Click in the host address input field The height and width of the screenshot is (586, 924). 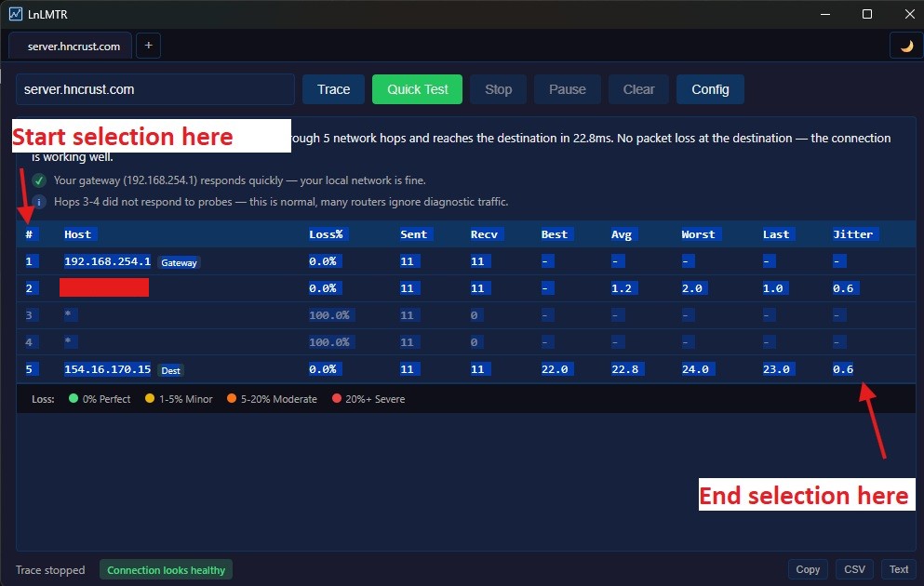pyautogui.click(x=155, y=89)
